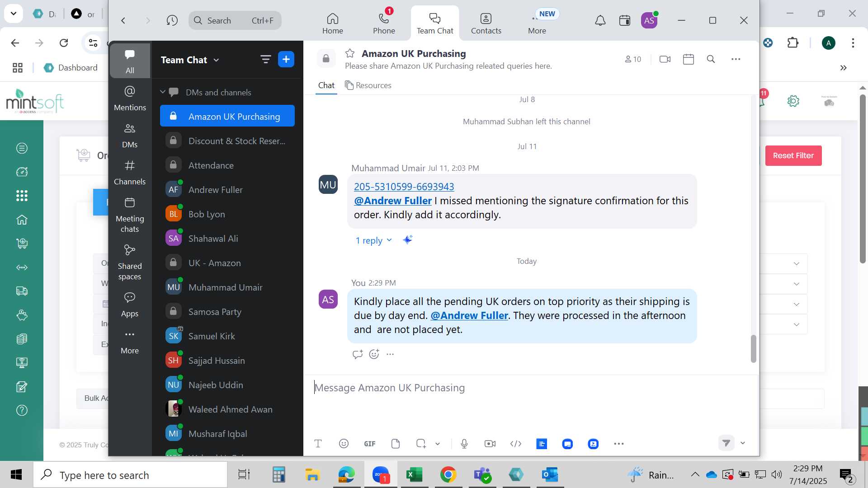Viewport: 868px width, 488px height.
Task: Select the All sidebar item
Action: click(x=130, y=61)
